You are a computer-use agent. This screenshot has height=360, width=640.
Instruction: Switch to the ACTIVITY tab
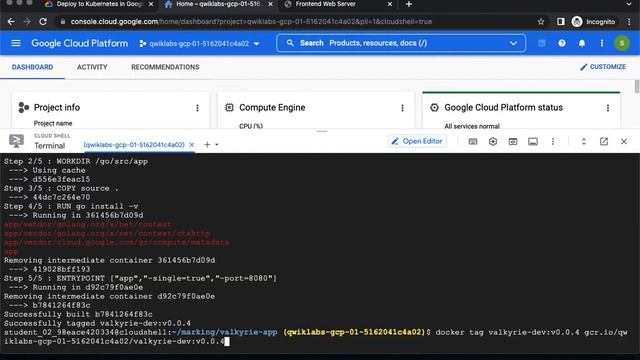tap(92, 67)
